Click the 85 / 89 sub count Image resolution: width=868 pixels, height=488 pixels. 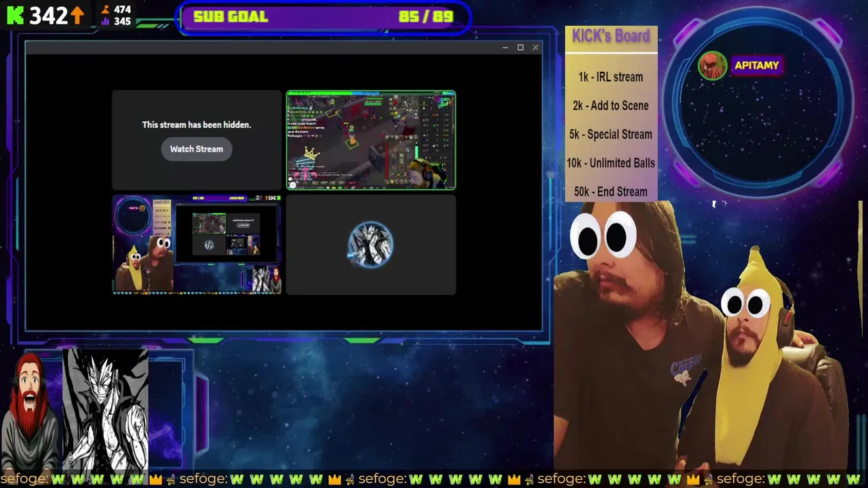coord(426,17)
